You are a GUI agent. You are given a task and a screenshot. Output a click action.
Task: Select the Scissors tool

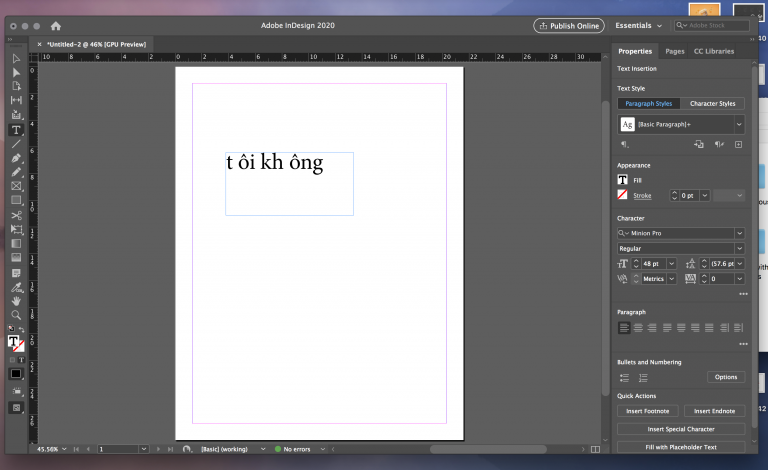point(16,215)
